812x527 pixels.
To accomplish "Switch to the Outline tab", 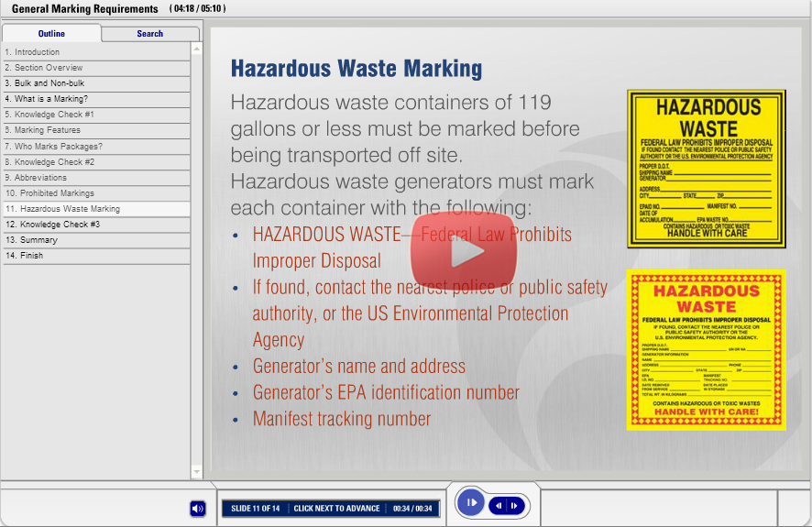I will [51, 34].
